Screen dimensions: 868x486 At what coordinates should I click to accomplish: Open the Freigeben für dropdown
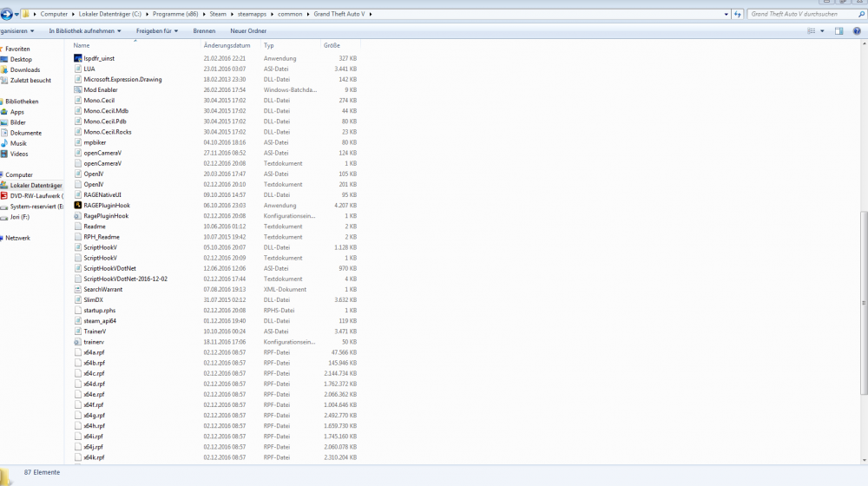(x=157, y=31)
